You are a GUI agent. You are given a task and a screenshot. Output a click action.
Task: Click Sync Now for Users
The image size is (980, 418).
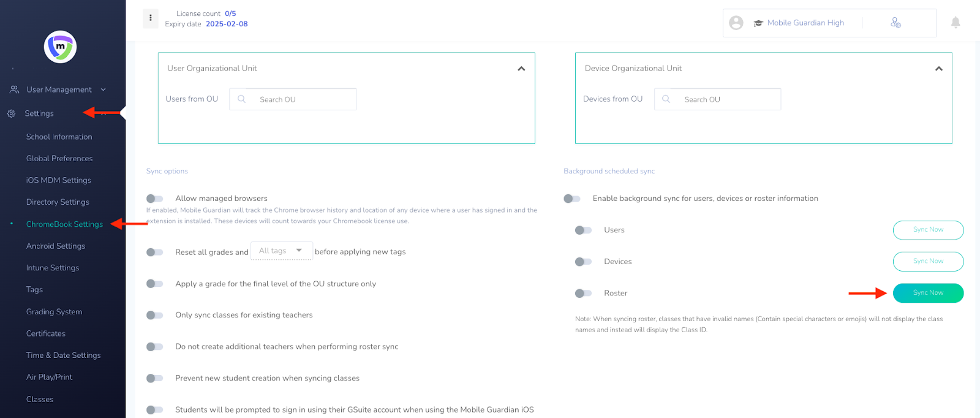click(x=928, y=230)
